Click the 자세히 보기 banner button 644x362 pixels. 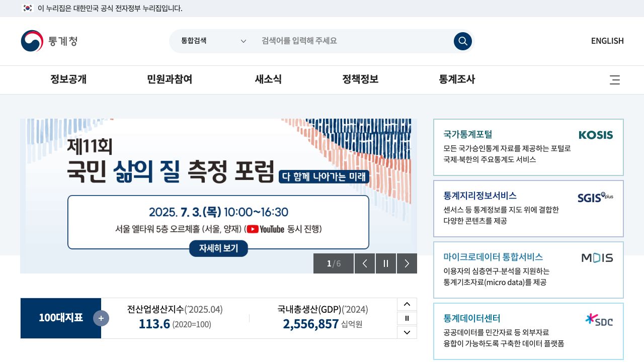tap(218, 248)
